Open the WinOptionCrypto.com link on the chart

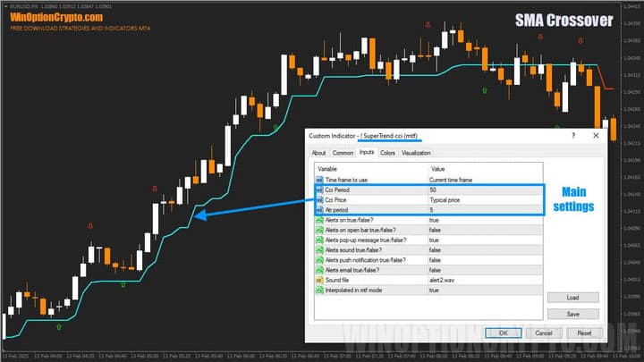[56, 17]
